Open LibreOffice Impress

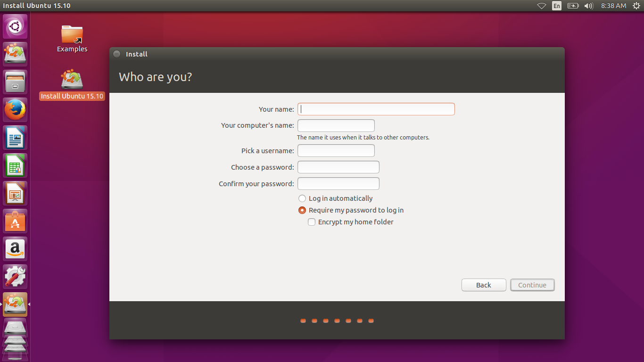click(x=15, y=193)
